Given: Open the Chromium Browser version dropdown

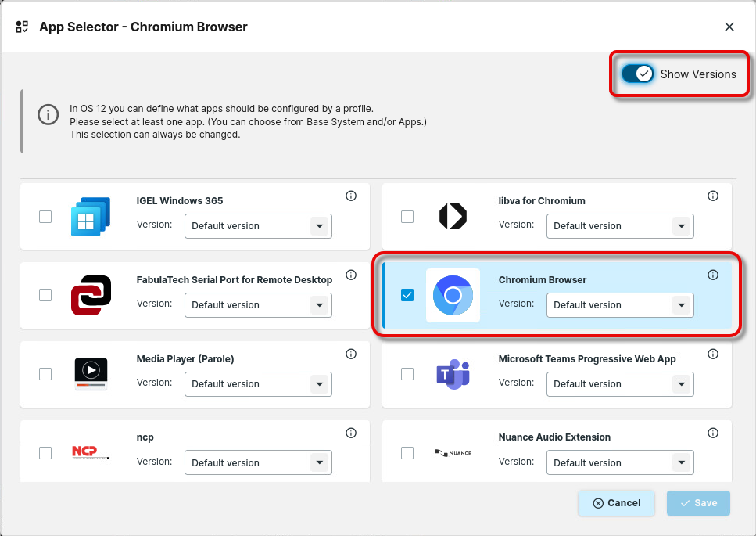Looking at the screenshot, I should click(x=619, y=305).
